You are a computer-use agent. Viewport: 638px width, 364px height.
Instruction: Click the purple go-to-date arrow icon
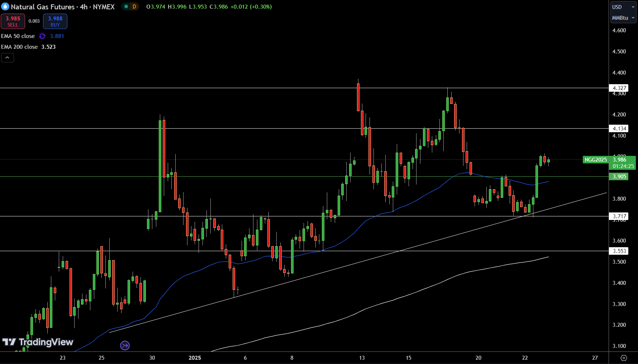125,345
